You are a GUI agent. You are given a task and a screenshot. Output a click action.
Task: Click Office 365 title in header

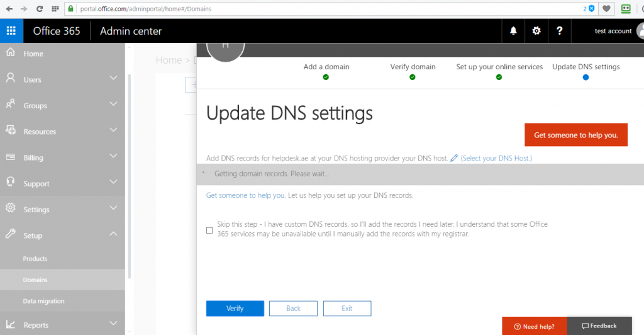[x=57, y=31]
